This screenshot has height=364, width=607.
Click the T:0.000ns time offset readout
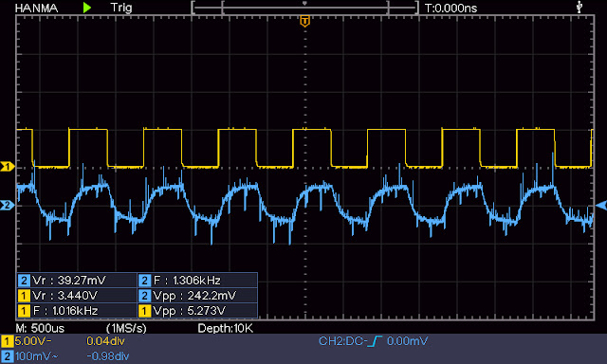tap(451, 9)
